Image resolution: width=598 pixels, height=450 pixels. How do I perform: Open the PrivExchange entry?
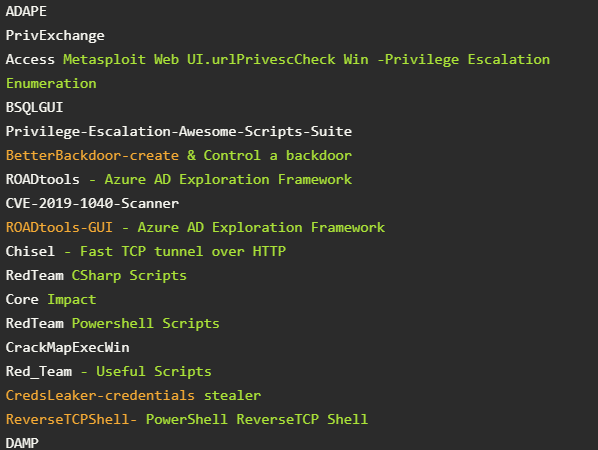(55, 35)
